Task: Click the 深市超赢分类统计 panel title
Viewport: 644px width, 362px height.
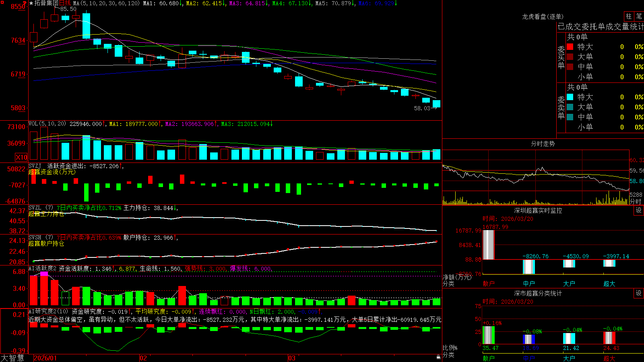Action: pos(538,293)
